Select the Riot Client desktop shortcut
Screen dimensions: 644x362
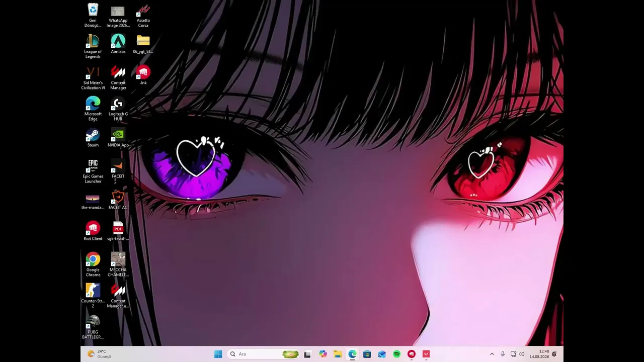(93, 231)
